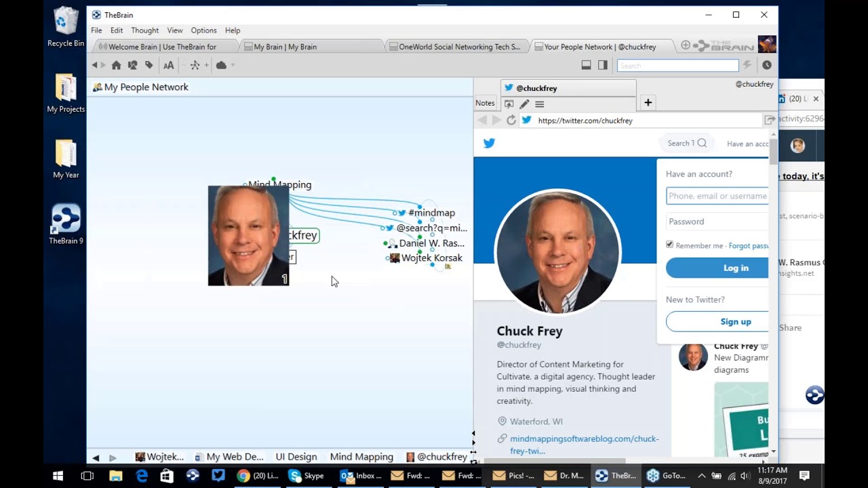Click the Sign up button
Image resolution: width=868 pixels, height=488 pixels.
coord(717,321)
